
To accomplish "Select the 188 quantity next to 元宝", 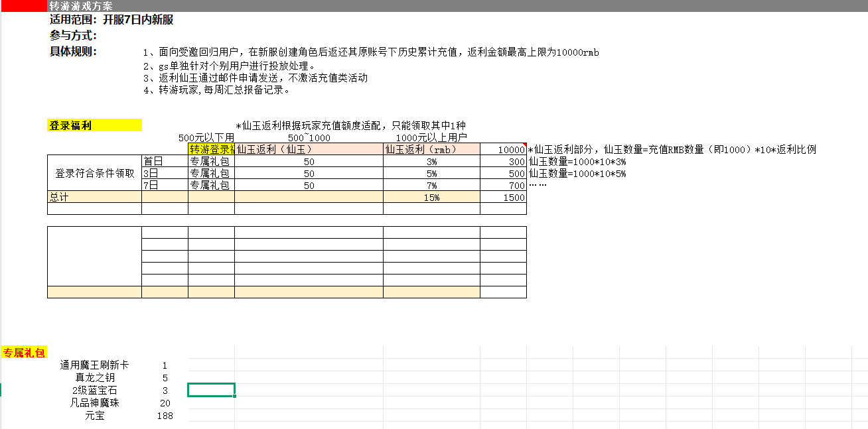I will (165, 416).
